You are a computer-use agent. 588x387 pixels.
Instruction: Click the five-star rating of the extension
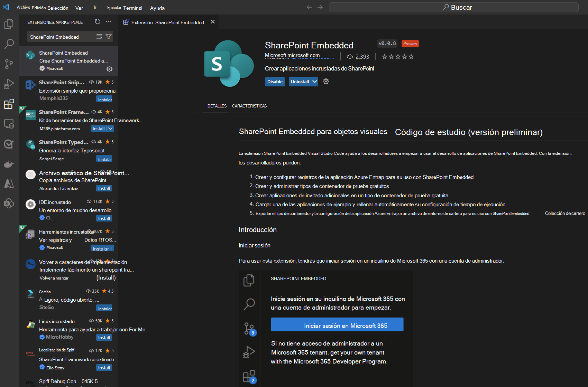(398, 57)
